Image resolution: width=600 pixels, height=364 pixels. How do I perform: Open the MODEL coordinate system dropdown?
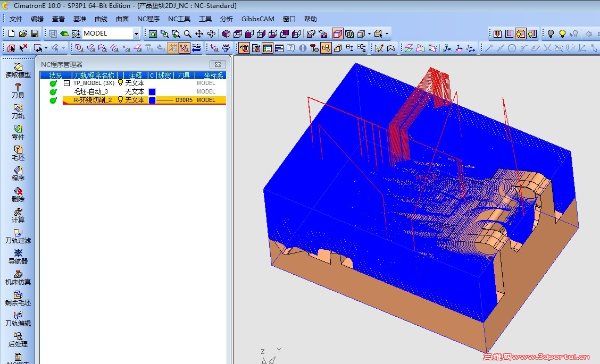tap(136, 34)
